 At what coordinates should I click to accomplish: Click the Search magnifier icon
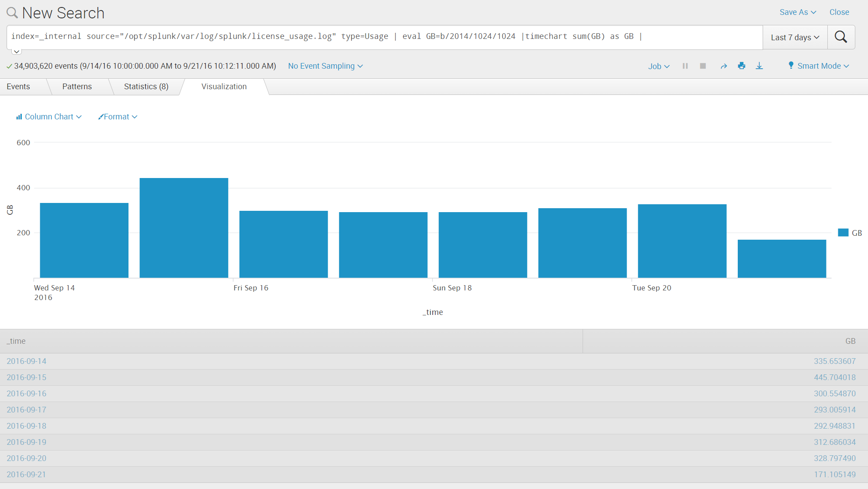(x=841, y=36)
